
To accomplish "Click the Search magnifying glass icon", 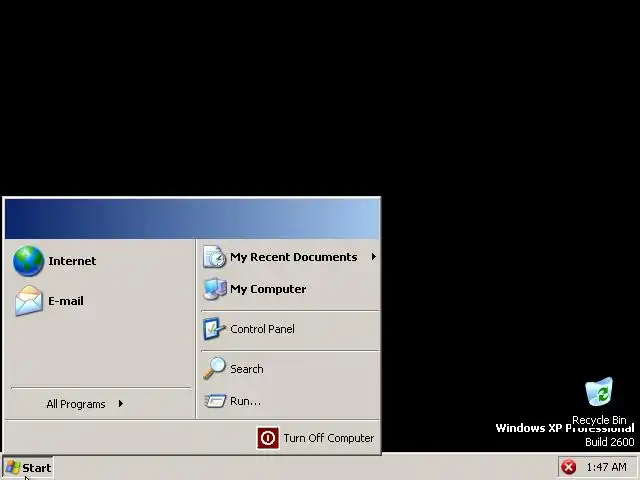I will coord(214,369).
